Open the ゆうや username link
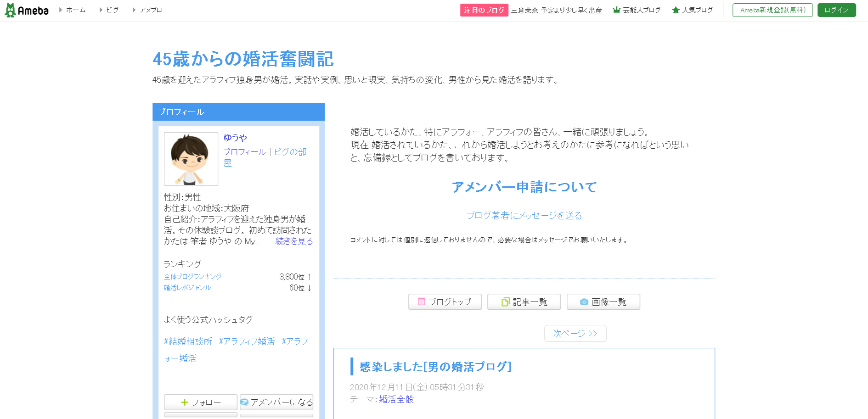Image resolution: width=868 pixels, height=419 pixels. point(235,138)
